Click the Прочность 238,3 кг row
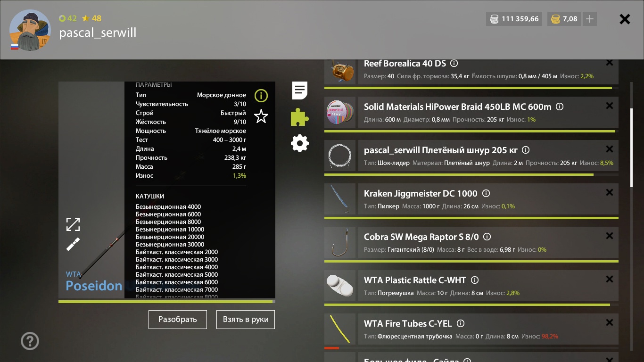The height and width of the screenshot is (362, 644). (191, 158)
